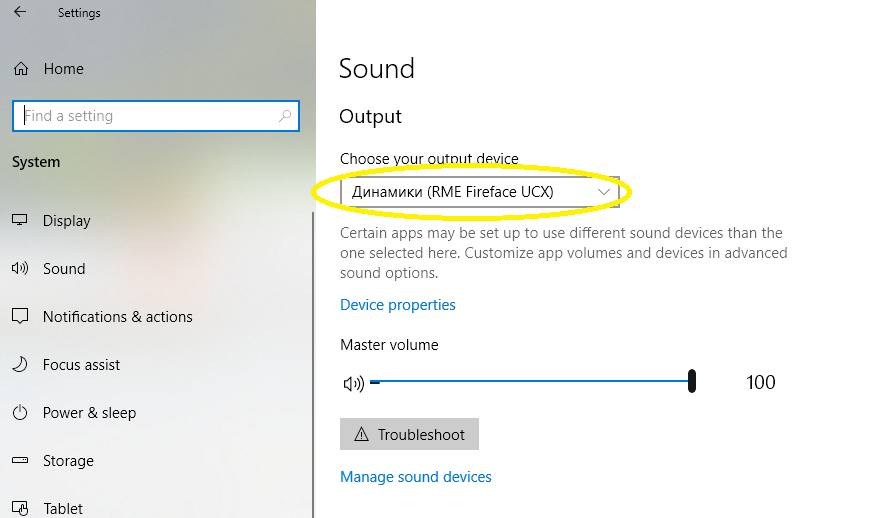Viewport: 877px width, 518px height.
Task: Click the Home house icon
Action: click(x=21, y=69)
